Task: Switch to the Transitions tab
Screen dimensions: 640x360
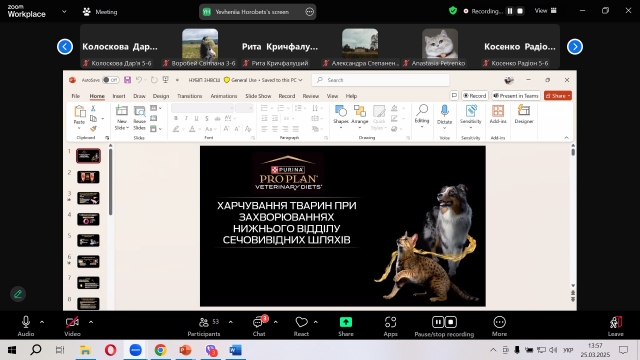Action: pyautogui.click(x=189, y=96)
